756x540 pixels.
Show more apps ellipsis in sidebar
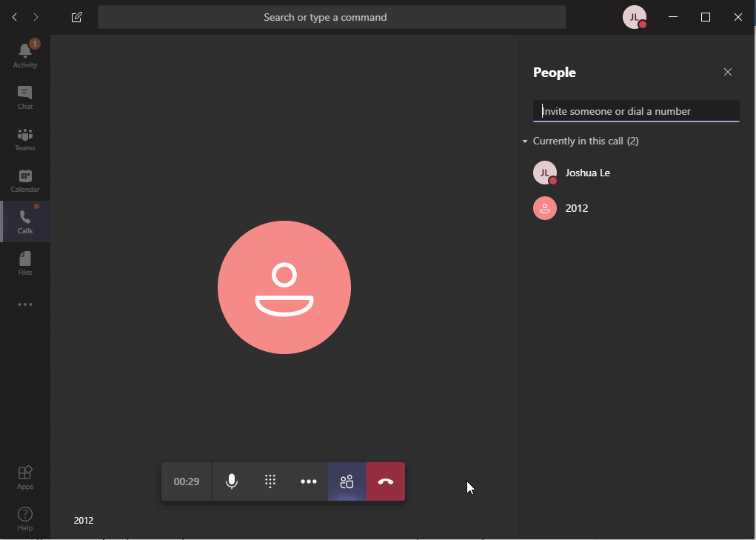click(25, 304)
